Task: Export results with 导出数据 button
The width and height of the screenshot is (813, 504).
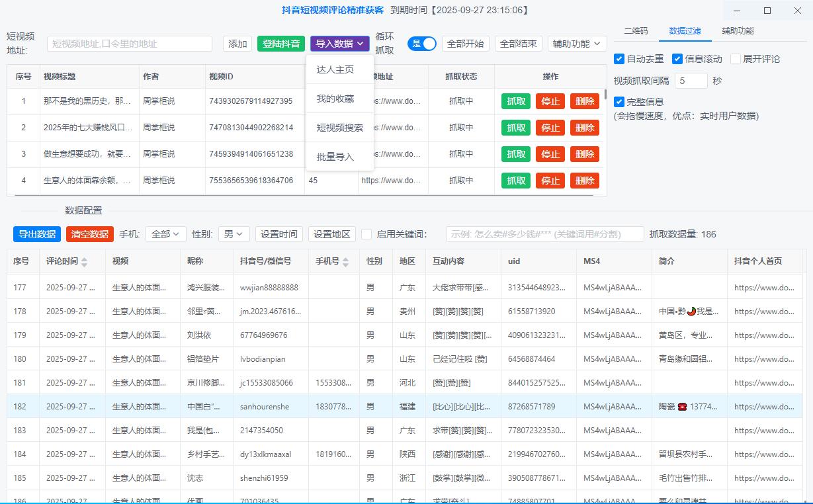Action: click(37, 234)
